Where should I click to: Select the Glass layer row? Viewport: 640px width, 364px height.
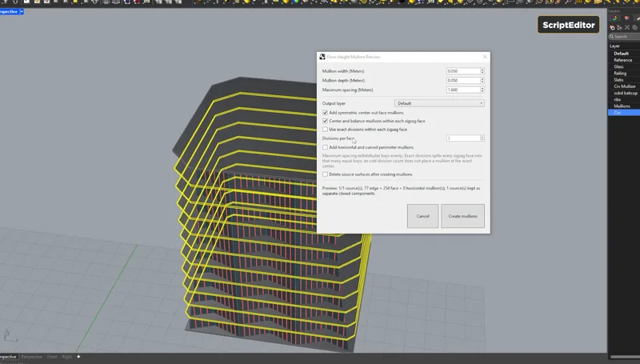click(624, 66)
